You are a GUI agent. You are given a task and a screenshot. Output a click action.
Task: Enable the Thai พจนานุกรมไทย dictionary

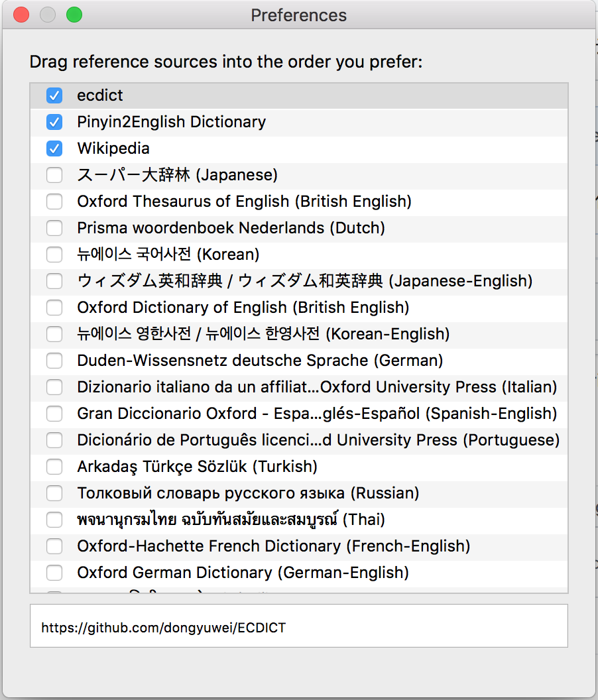(54, 520)
